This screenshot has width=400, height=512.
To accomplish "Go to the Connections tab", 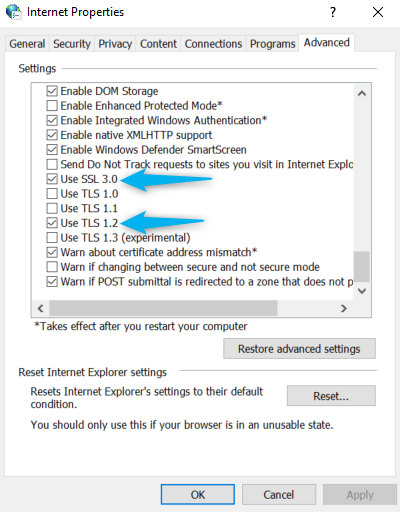I will 213,44.
